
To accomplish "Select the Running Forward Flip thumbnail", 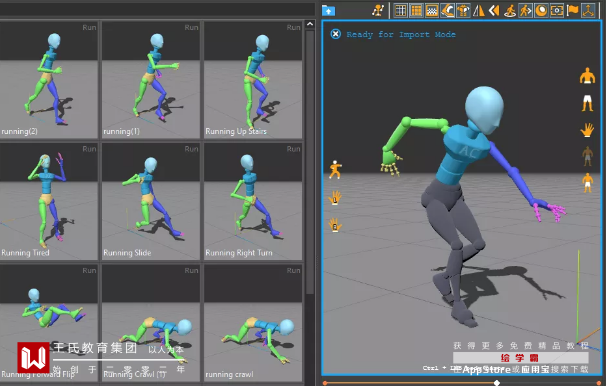I will tap(49, 323).
